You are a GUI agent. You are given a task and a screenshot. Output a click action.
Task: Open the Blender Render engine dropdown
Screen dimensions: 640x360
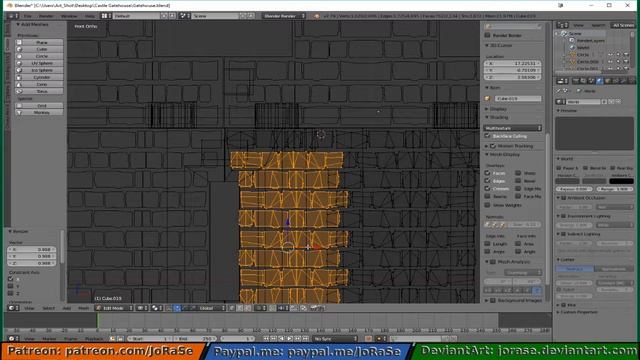click(x=284, y=16)
